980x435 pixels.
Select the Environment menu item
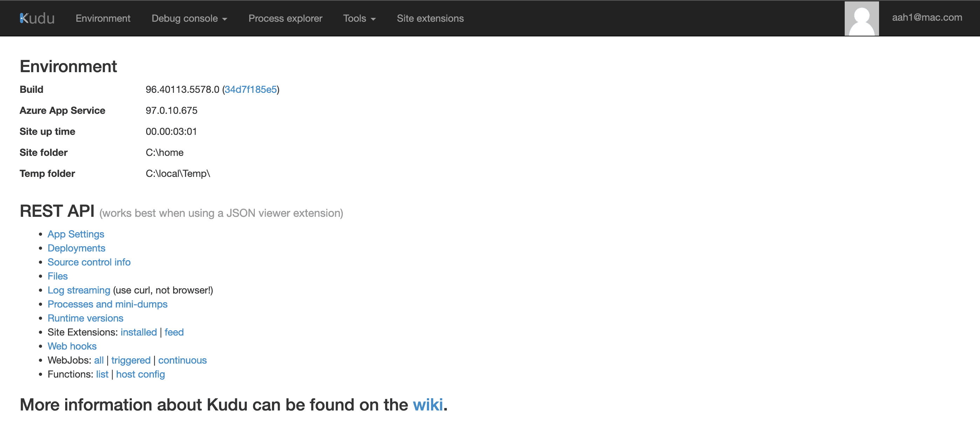click(103, 18)
